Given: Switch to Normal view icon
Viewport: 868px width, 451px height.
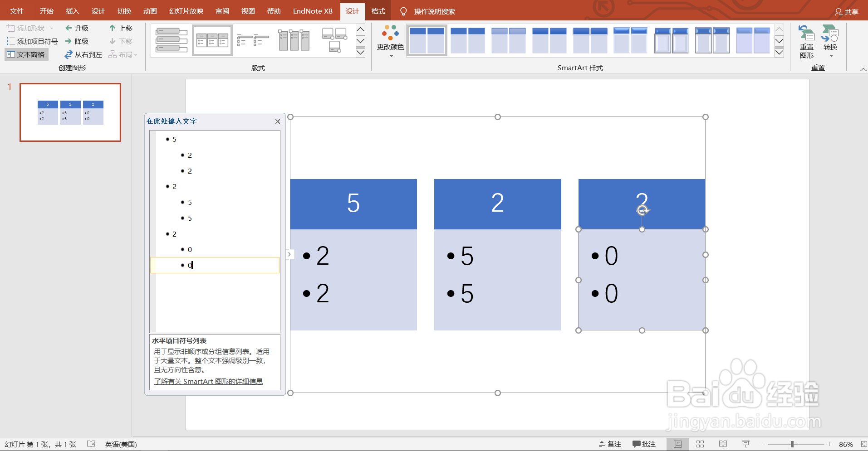Looking at the screenshot, I should 677,444.
